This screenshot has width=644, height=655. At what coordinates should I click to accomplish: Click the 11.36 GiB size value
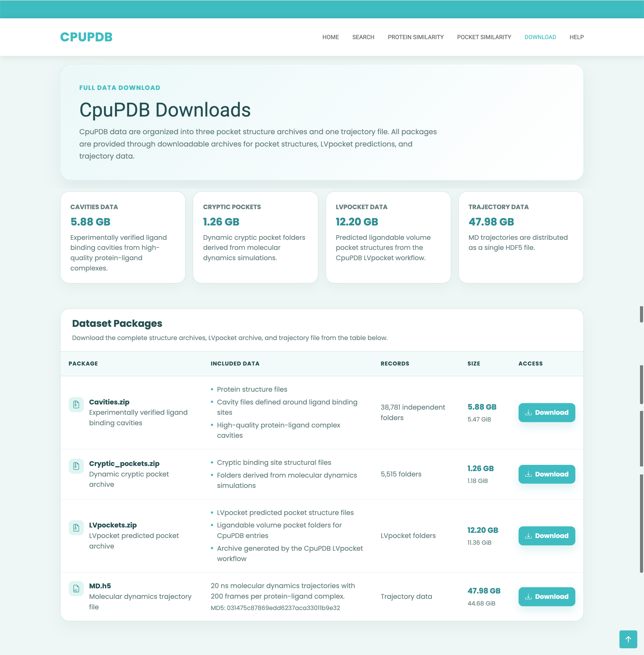pyautogui.click(x=479, y=542)
